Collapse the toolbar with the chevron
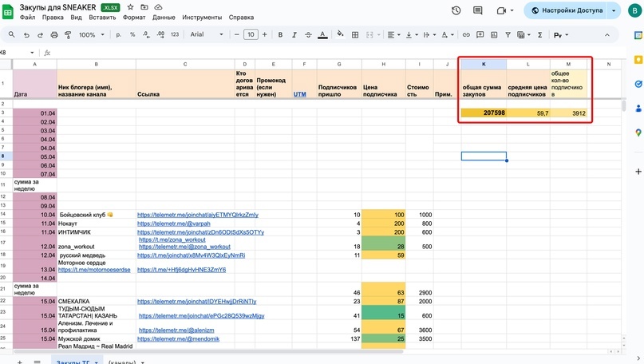The image size is (644, 364). (x=607, y=35)
